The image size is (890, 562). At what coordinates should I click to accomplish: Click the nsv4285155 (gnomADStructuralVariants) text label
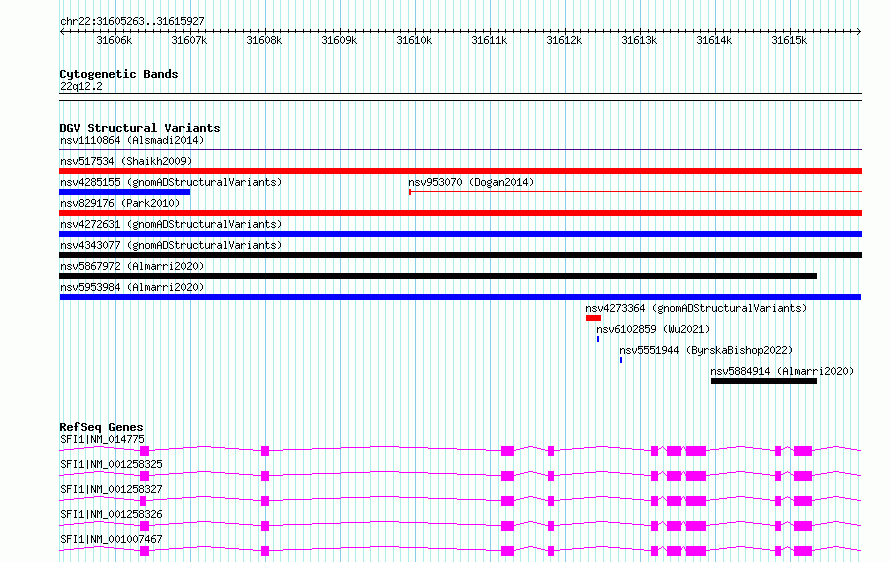(x=171, y=182)
